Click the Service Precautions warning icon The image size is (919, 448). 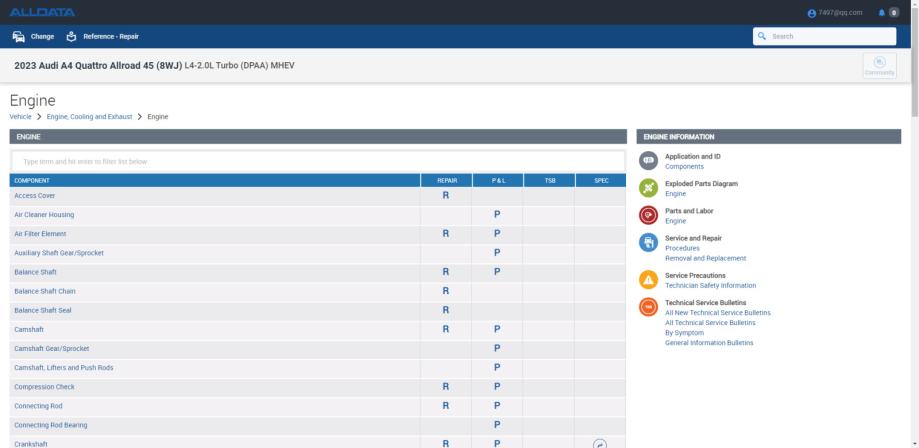click(x=648, y=280)
